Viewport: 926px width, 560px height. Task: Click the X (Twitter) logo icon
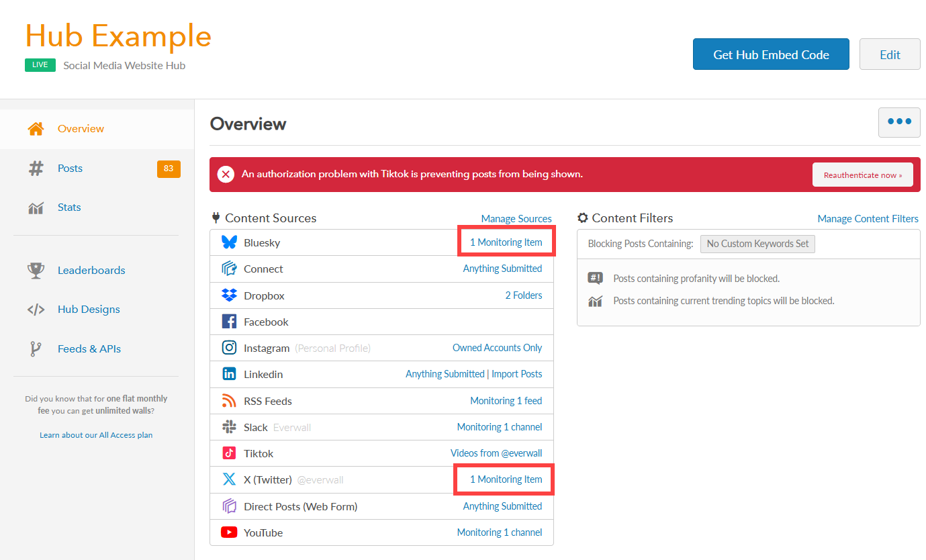[x=229, y=479]
